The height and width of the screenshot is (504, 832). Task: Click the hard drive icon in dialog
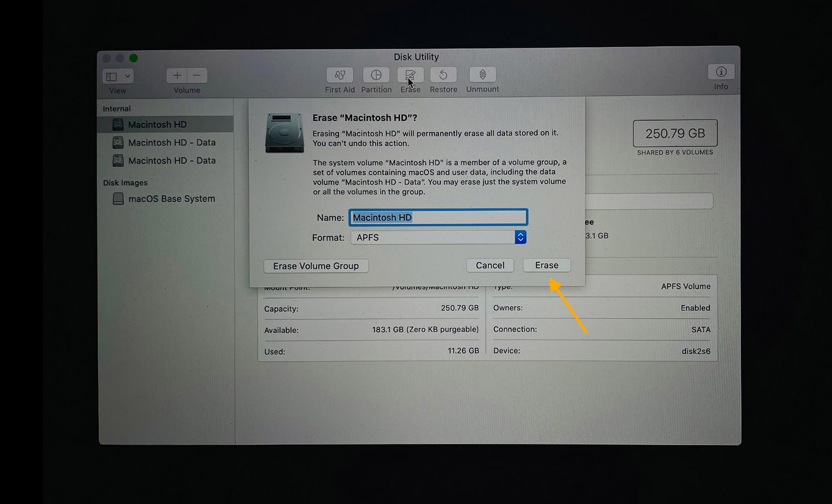pyautogui.click(x=285, y=133)
